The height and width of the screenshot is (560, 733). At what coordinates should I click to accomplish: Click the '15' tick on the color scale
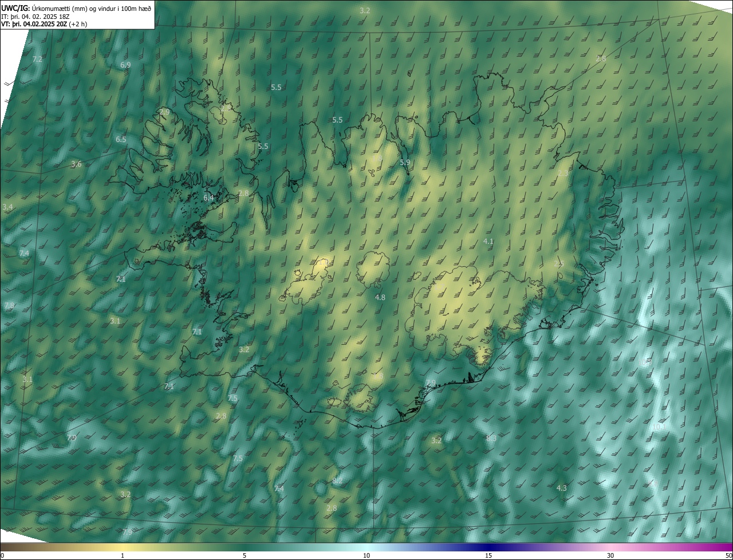[488, 555]
